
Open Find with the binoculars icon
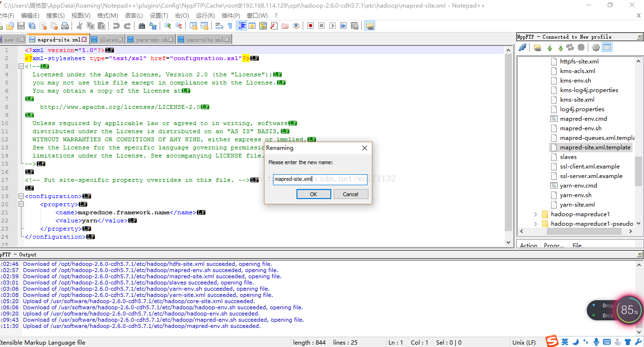141,26
